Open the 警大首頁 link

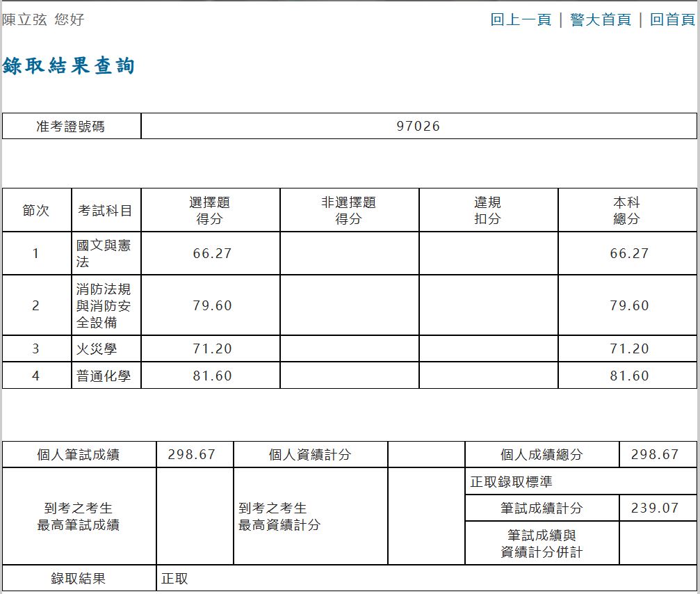(601, 19)
